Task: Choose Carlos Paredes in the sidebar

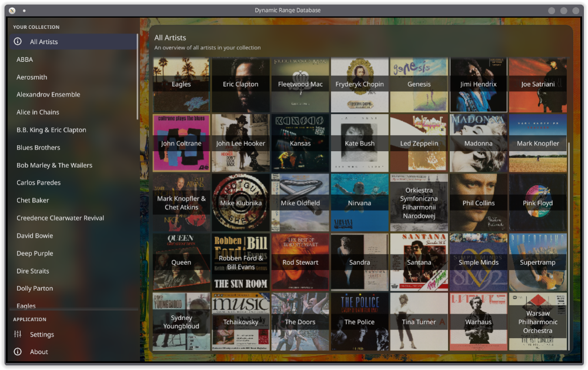Action: (73, 182)
